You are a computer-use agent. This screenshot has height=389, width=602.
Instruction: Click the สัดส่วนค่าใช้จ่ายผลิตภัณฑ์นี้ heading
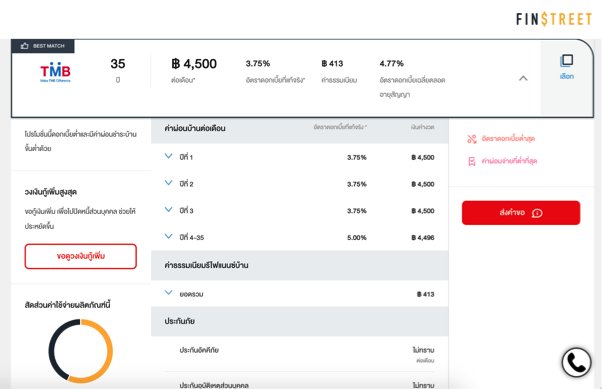(x=68, y=305)
